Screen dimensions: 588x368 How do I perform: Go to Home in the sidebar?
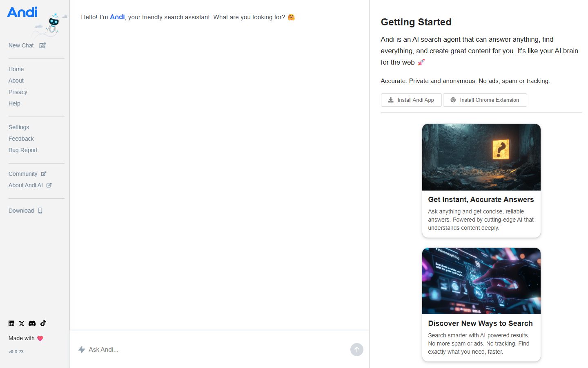[x=16, y=69]
